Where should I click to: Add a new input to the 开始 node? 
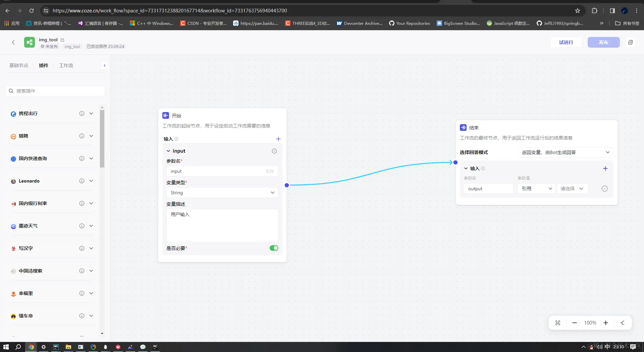[278, 139]
